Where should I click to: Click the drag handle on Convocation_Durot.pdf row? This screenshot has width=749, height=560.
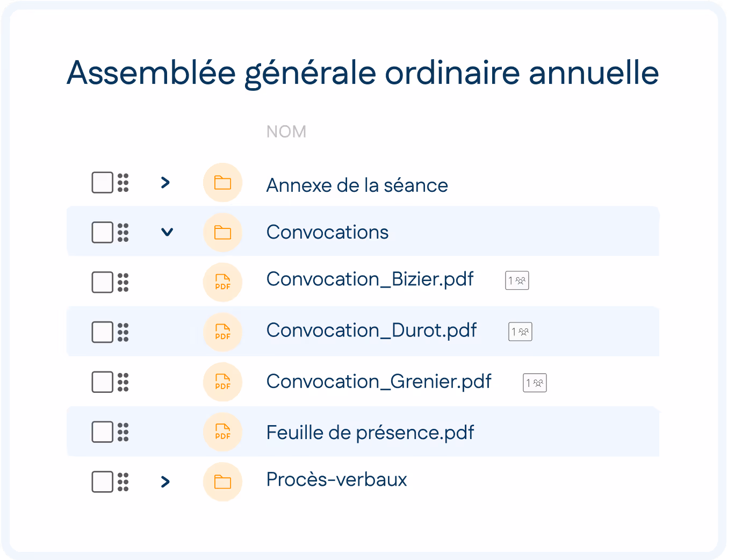tap(123, 332)
